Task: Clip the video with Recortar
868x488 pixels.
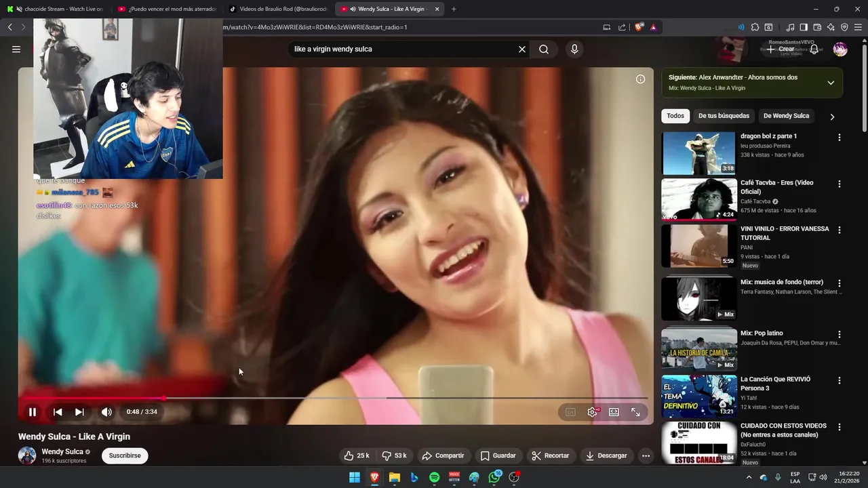Action: [550, 455]
